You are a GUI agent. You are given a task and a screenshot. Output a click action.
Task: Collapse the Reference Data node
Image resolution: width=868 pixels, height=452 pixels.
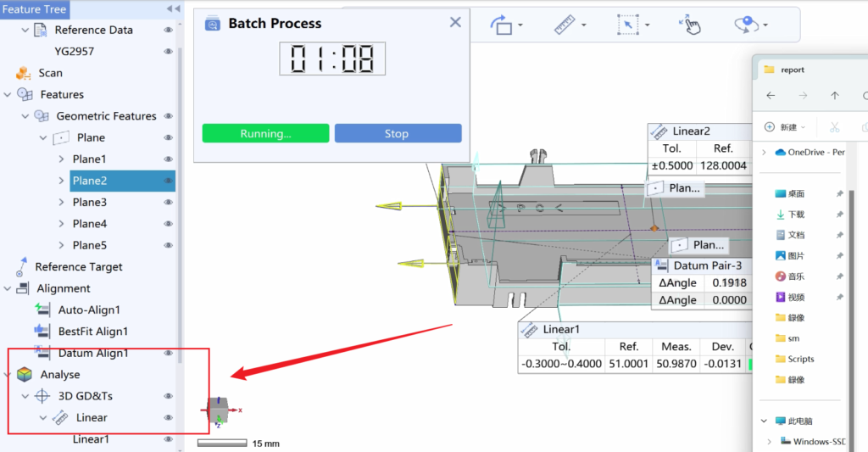(x=25, y=30)
